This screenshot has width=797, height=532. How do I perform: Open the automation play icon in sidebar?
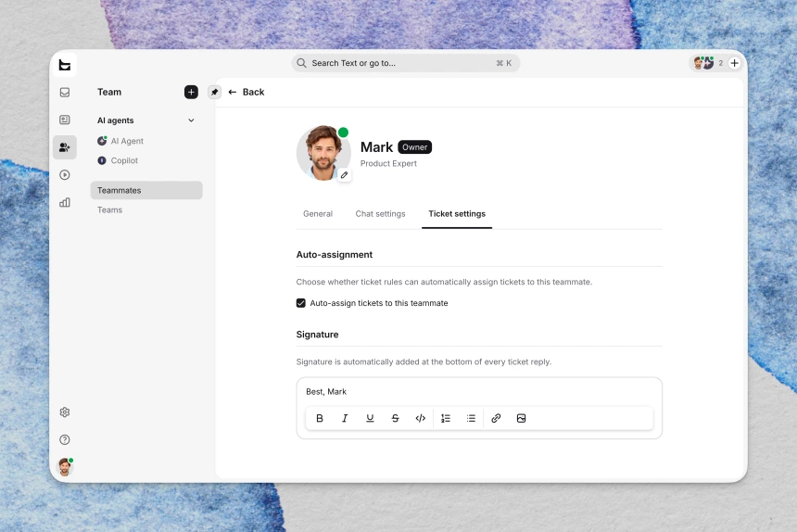tap(65, 175)
